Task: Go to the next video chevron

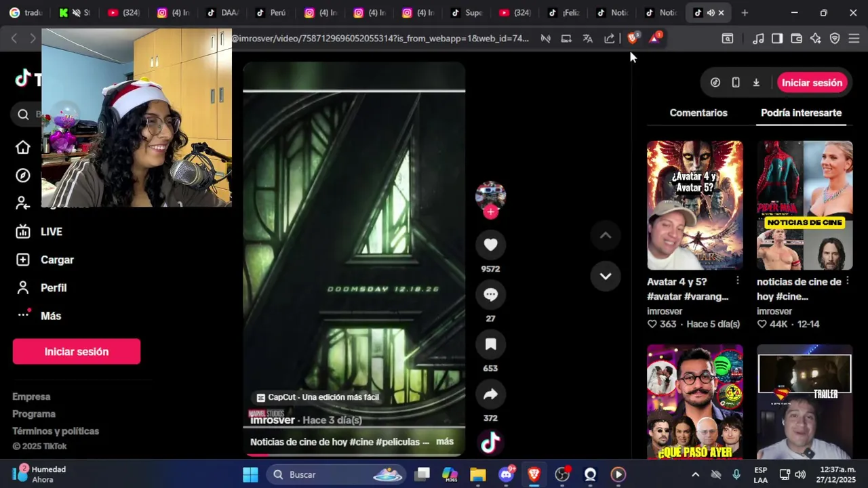Action: pyautogui.click(x=606, y=276)
